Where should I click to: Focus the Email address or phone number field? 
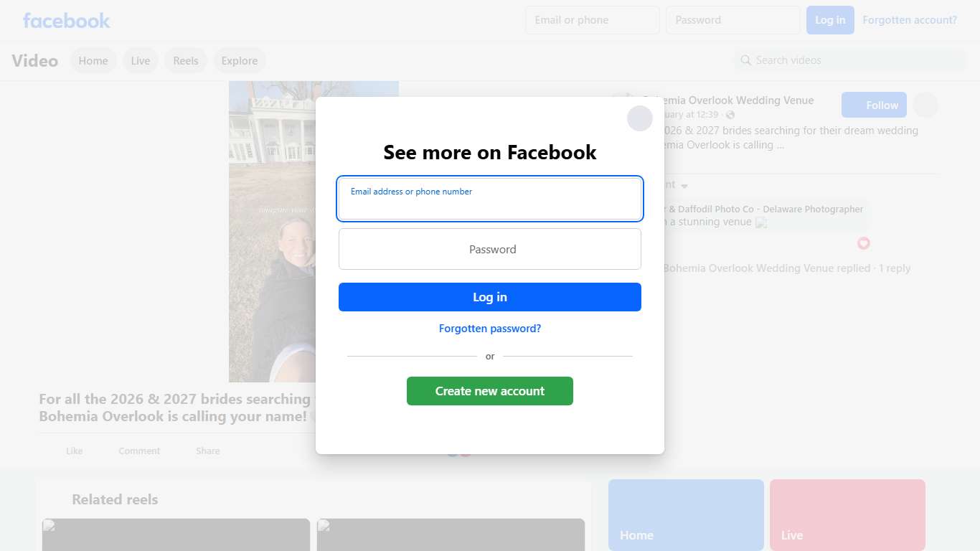[490, 199]
